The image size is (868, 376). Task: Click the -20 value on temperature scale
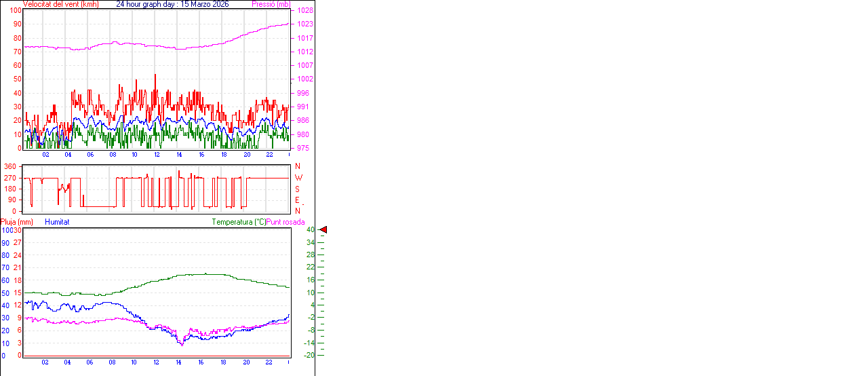coord(309,355)
